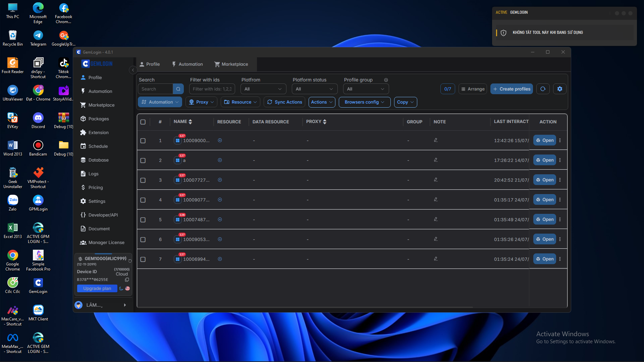Open GPMLogin desktop shortcut
The width and height of the screenshot is (644, 362).
tap(38, 203)
